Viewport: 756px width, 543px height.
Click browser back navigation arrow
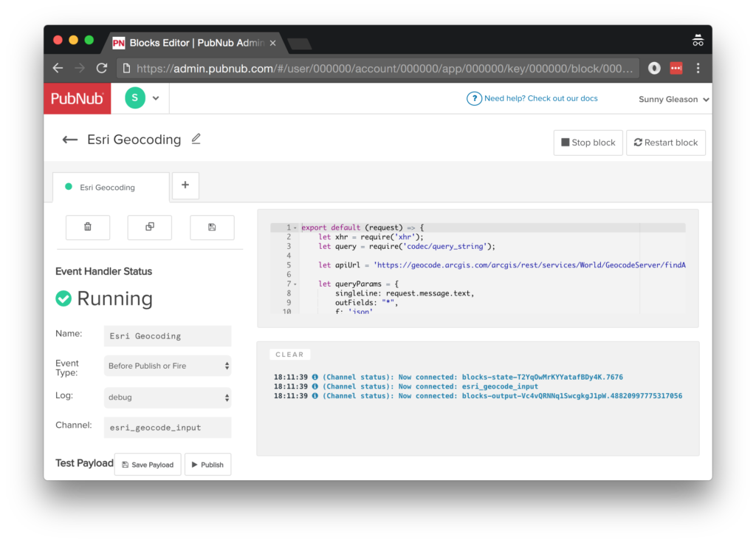(x=58, y=68)
